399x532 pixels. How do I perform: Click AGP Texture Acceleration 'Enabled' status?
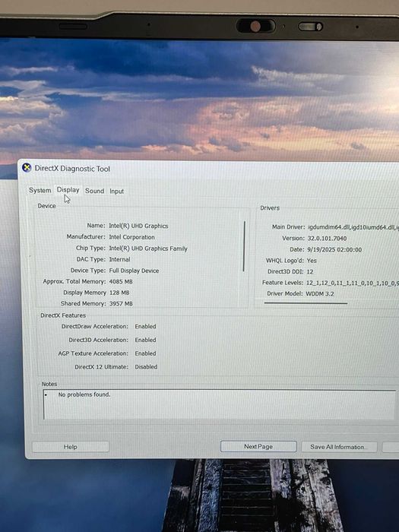[145, 353]
